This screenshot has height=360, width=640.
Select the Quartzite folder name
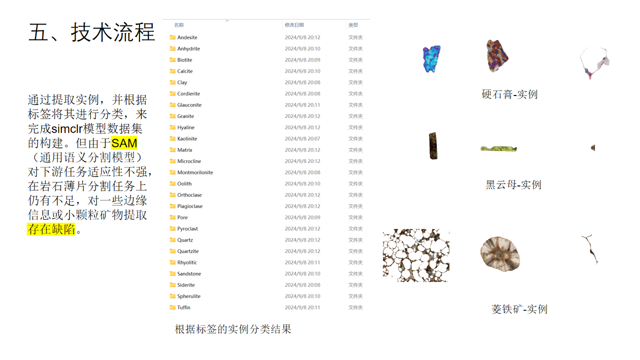[188, 251]
